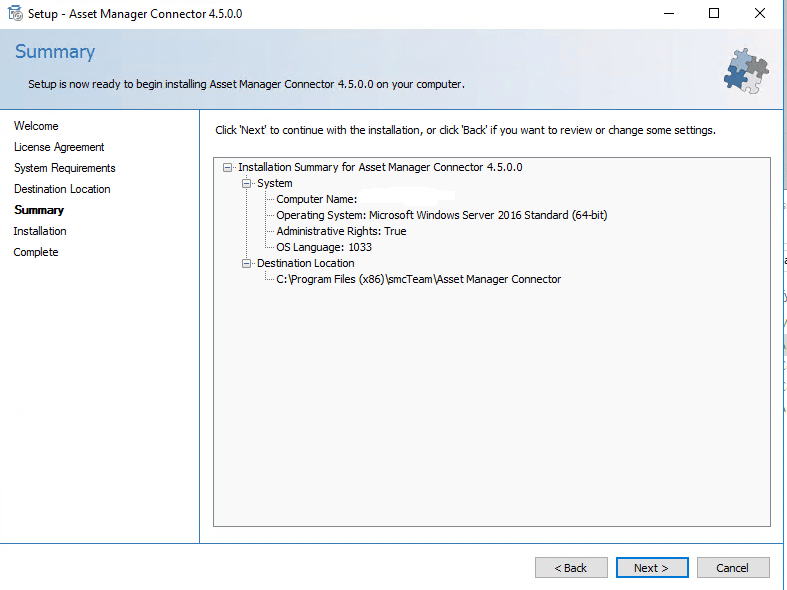
Task: Collapse the System tree node
Action: pyautogui.click(x=247, y=184)
